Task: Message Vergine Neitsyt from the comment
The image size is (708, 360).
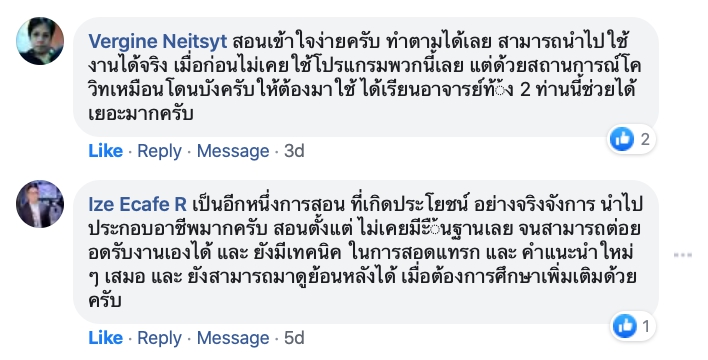Action: click(x=233, y=151)
